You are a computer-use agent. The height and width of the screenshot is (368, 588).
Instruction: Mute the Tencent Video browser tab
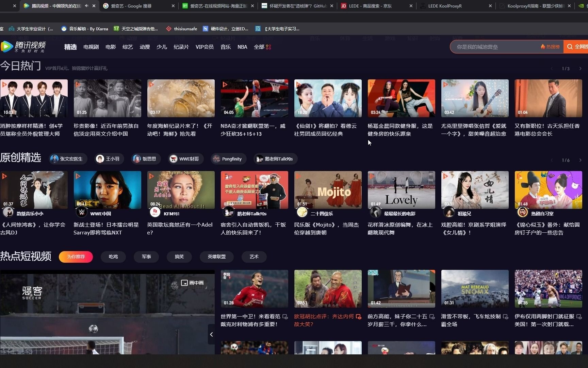87,6
